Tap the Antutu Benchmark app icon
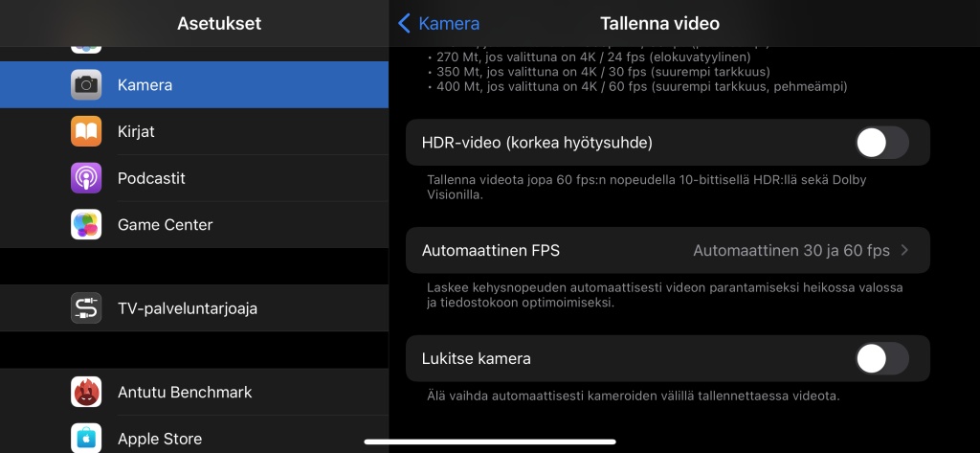980x453 pixels. tap(86, 393)
